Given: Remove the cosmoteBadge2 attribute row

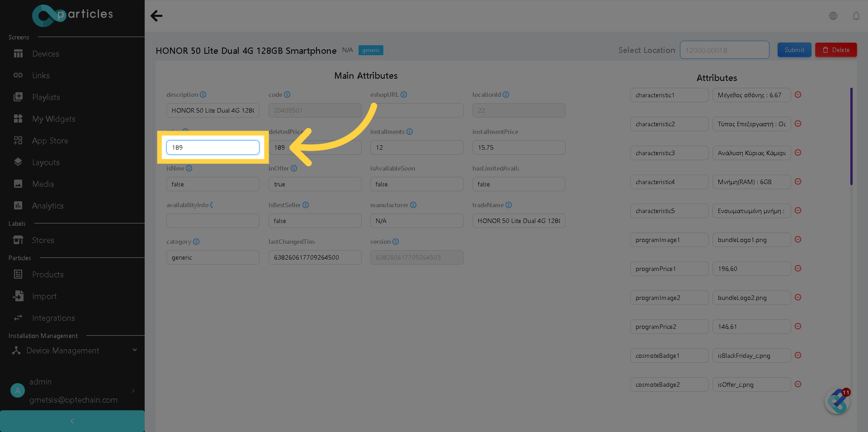Looking at the screenshot, I should (x=798, y=384).
